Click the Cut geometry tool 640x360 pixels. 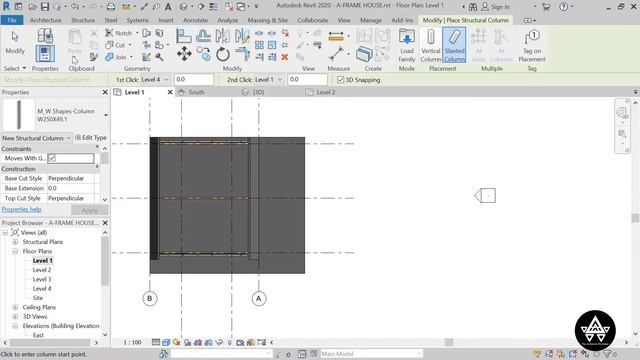pyautogui.click(x=116, y=45)
